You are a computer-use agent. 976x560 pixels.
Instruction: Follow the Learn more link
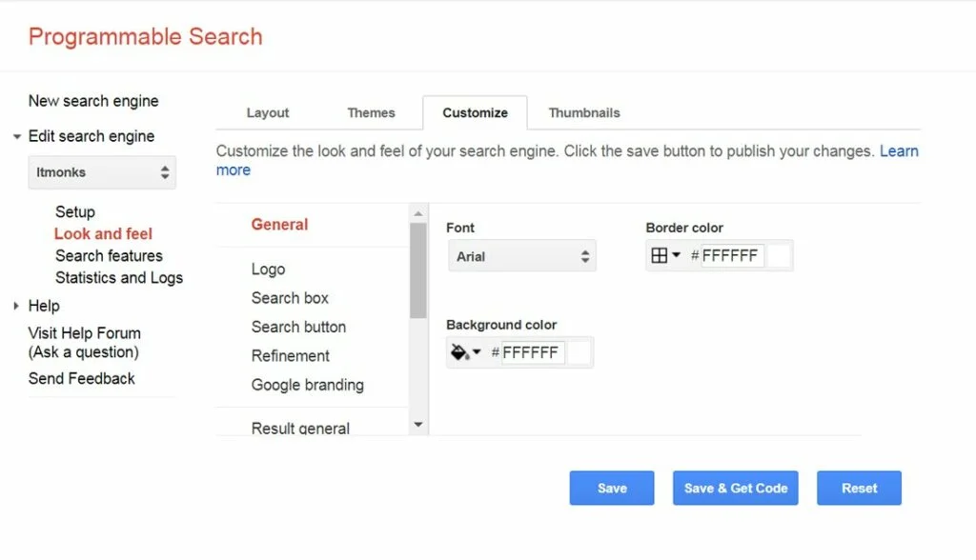pos(899,151)
